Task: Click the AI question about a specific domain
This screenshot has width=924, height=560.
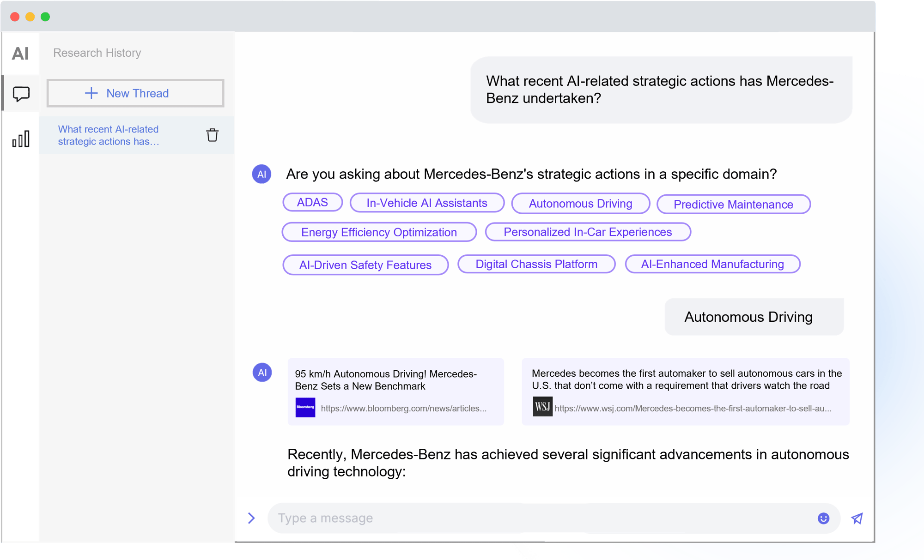Action: coord(531,174)
